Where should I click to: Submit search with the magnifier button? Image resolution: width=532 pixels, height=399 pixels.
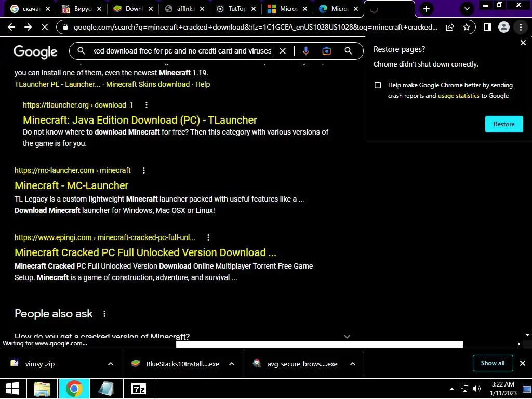point(348,51)
